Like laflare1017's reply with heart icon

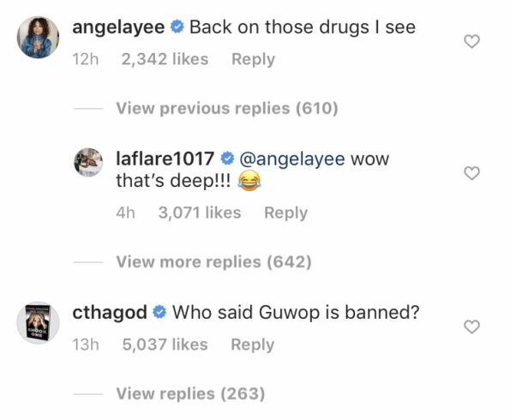[471, 173]
